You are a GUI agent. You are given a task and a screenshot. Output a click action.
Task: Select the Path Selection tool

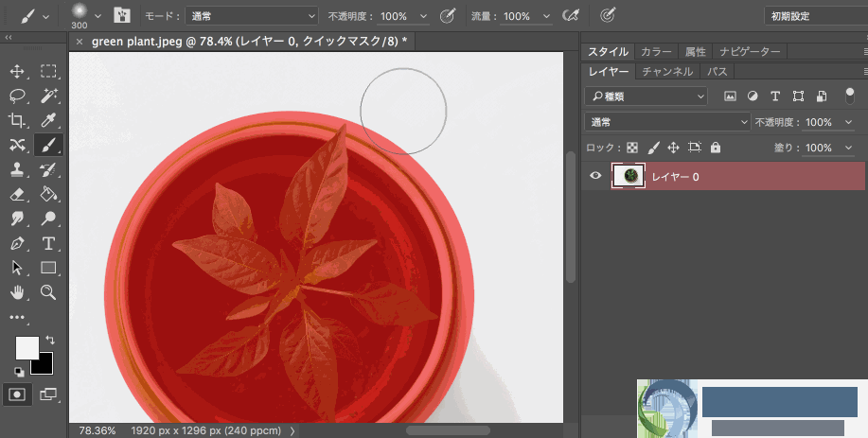(17, 268)
